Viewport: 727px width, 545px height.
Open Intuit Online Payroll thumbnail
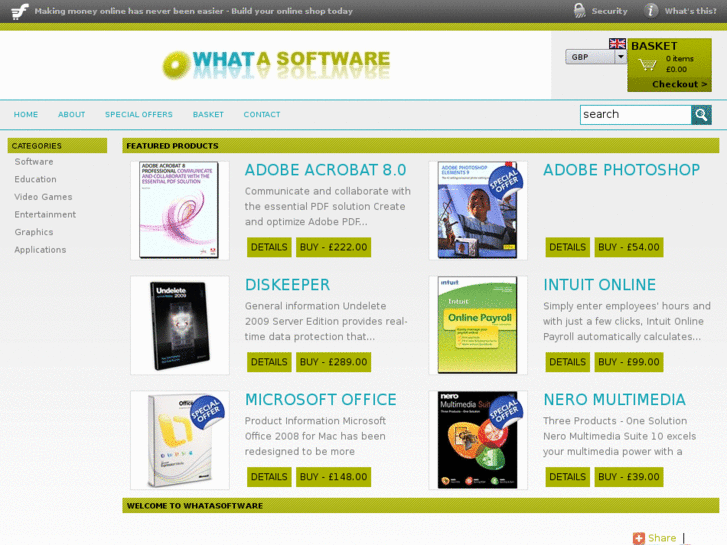(478, 325)
